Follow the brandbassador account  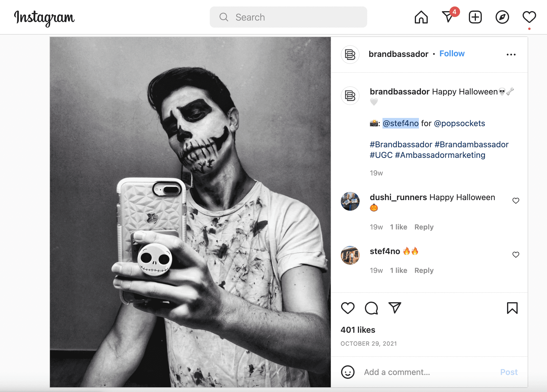[452, 54]
